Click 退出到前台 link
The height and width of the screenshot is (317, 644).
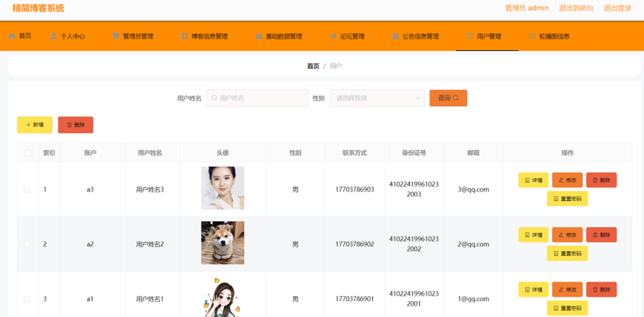(576, 8)
